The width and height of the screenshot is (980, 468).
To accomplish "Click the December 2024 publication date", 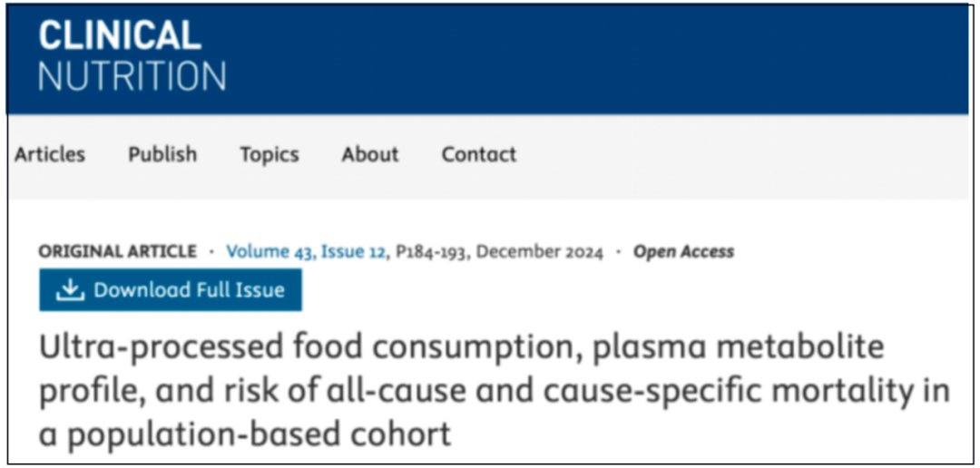I will [x=540, y=252].
